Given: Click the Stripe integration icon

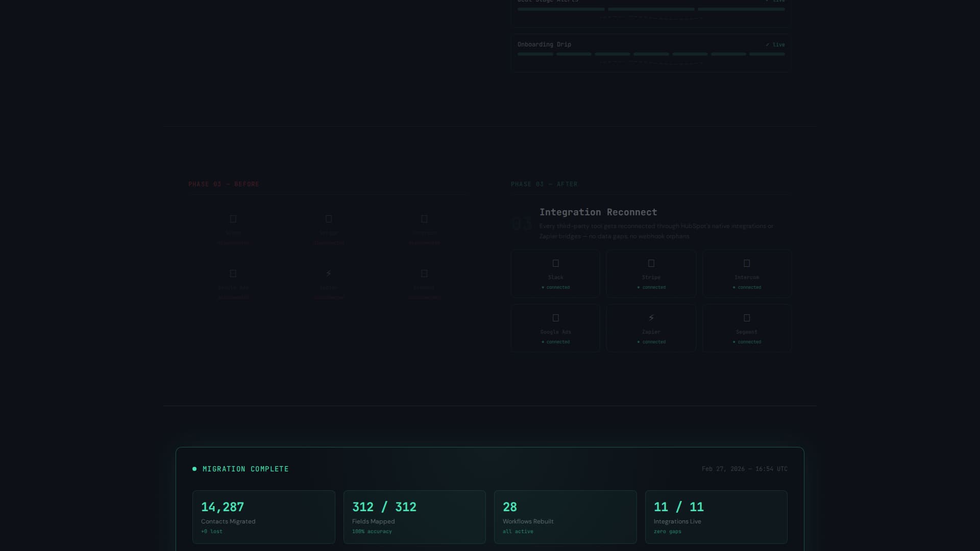Looking at the screenshot, I should point(651,263).
